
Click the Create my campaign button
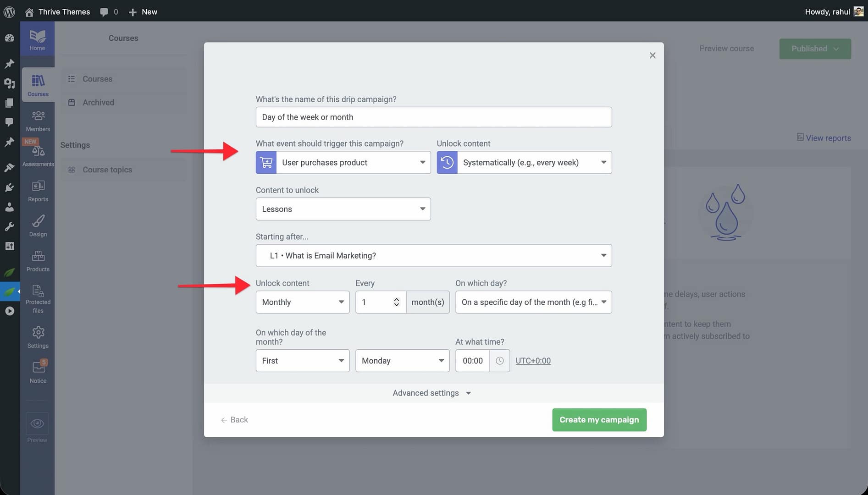click(599, 420)
